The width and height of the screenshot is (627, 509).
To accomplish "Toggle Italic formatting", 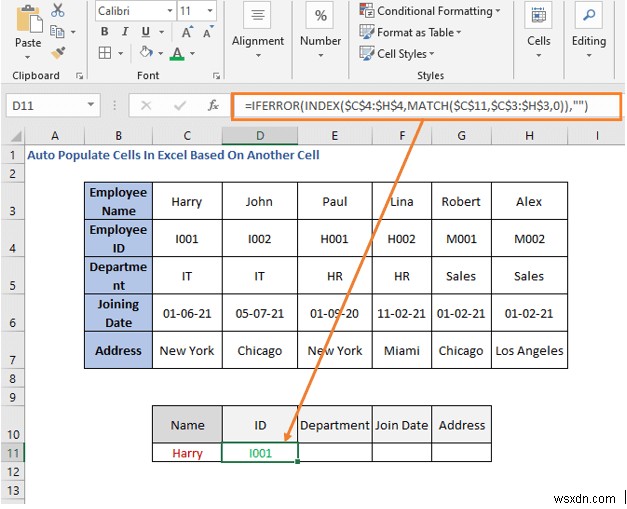I will (x=125, y=32).
